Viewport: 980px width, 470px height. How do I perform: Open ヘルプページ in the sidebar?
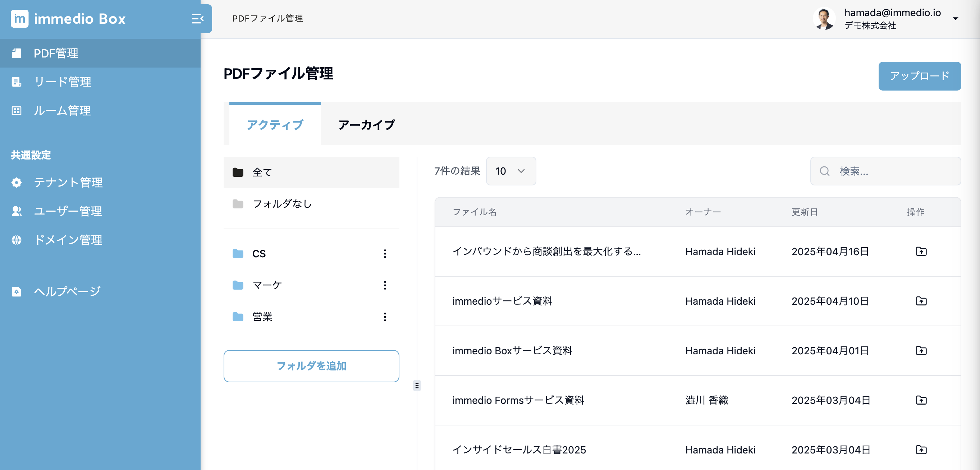point(67,291)
